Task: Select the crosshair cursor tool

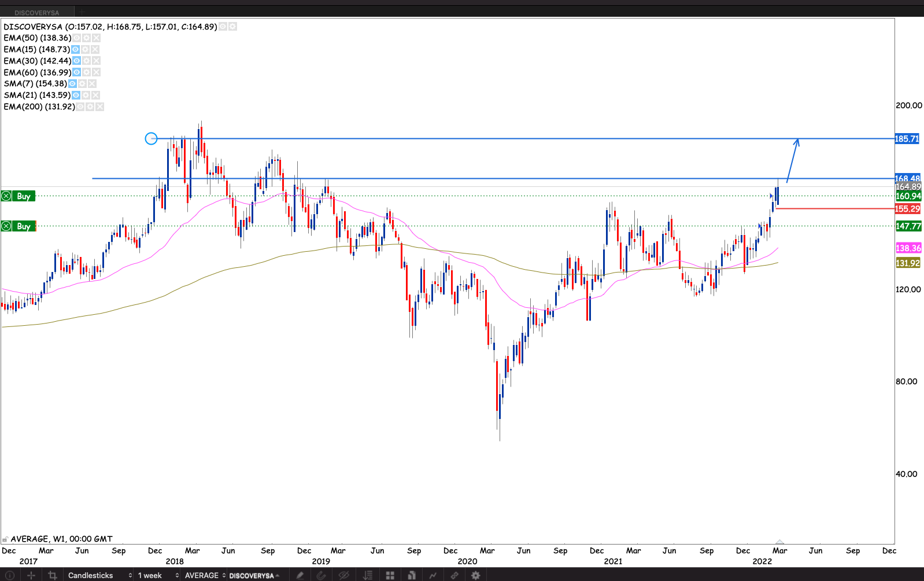Action: (x=31, y=575)
